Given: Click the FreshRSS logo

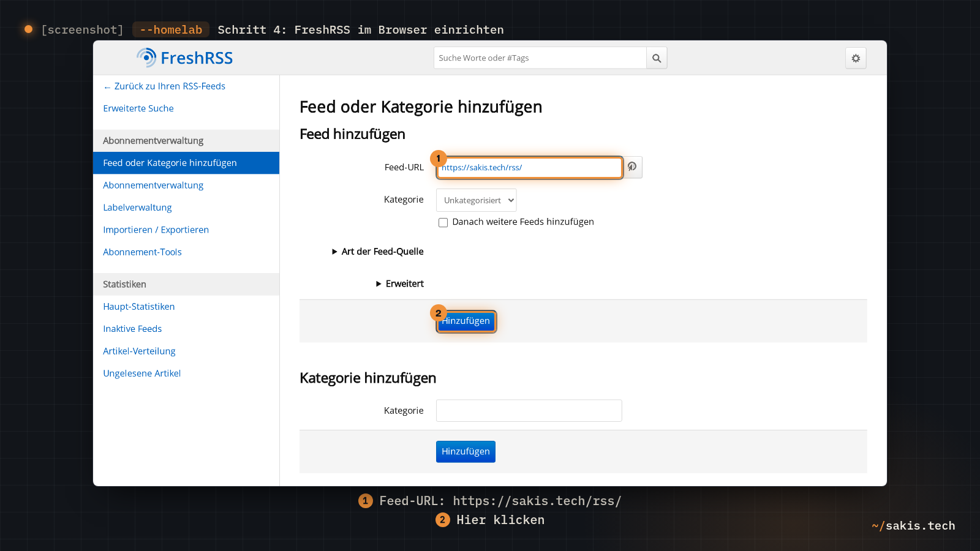Looking at the screenshot, I should 184,58.
